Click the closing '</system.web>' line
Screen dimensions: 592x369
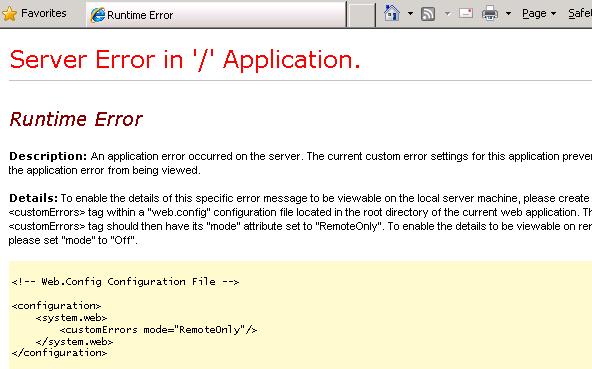(x=74, y=342)
